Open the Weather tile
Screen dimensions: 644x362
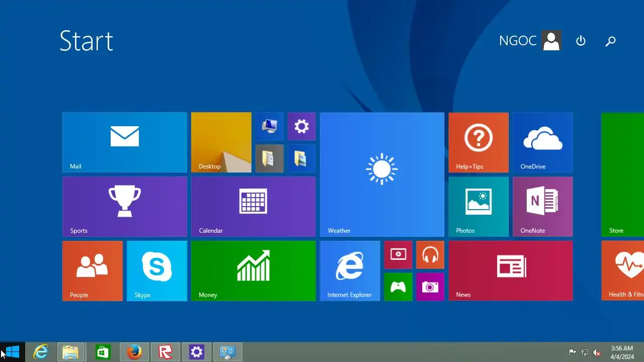[382, 174]
